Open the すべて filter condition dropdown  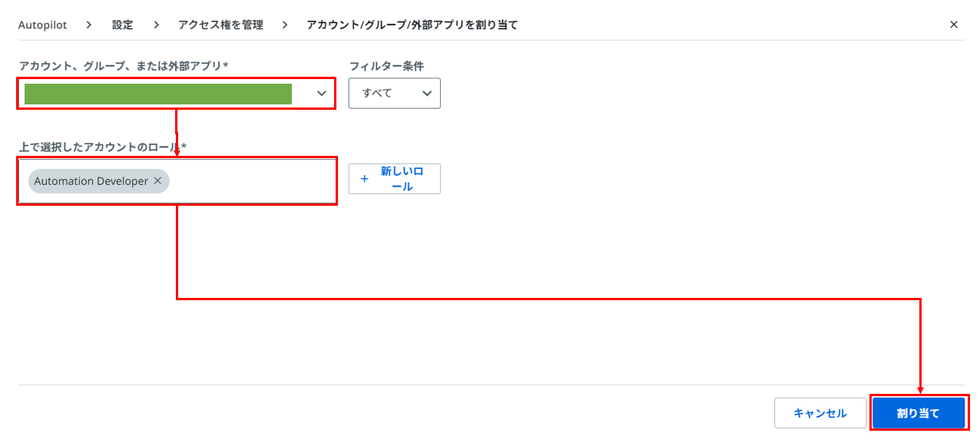point(395,93)
